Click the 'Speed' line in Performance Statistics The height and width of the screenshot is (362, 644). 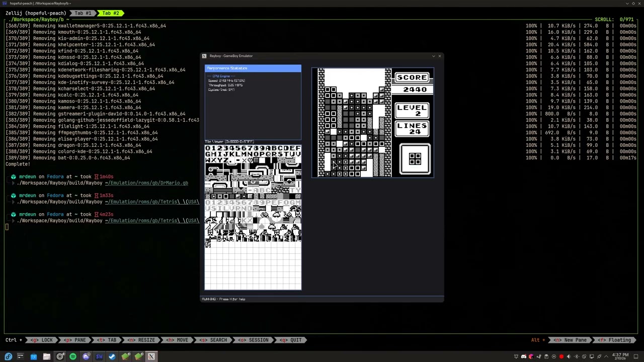click(x=226, y=80)
